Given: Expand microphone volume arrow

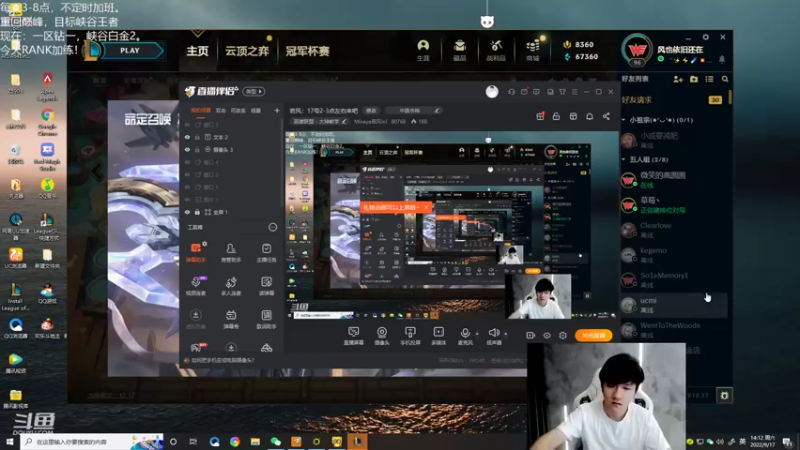Looking at the screenshot, I should (477, 334).
